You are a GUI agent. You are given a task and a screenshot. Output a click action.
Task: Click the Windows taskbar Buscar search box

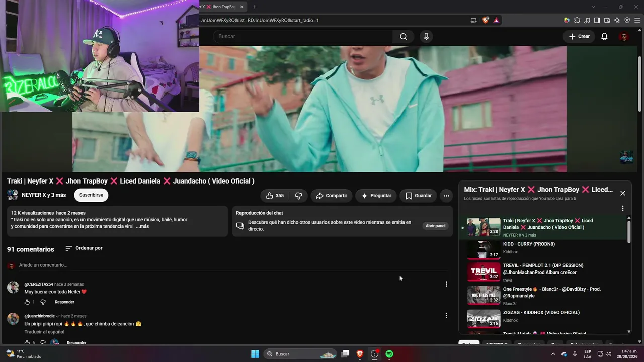click(x=301, y=354)
